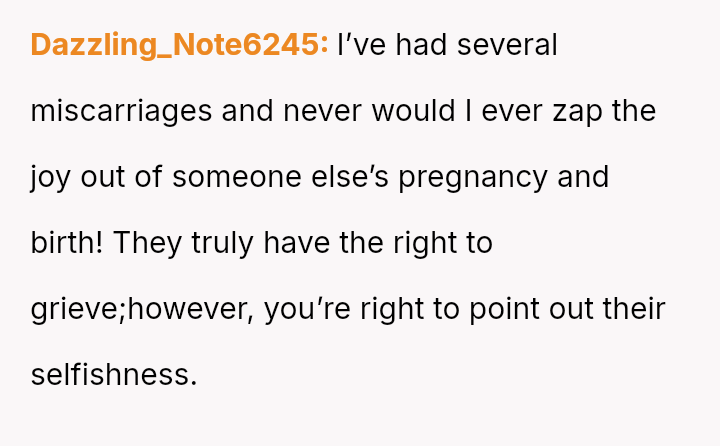Click the word "grieve;however," in the comment

click(x=146, y=309)
